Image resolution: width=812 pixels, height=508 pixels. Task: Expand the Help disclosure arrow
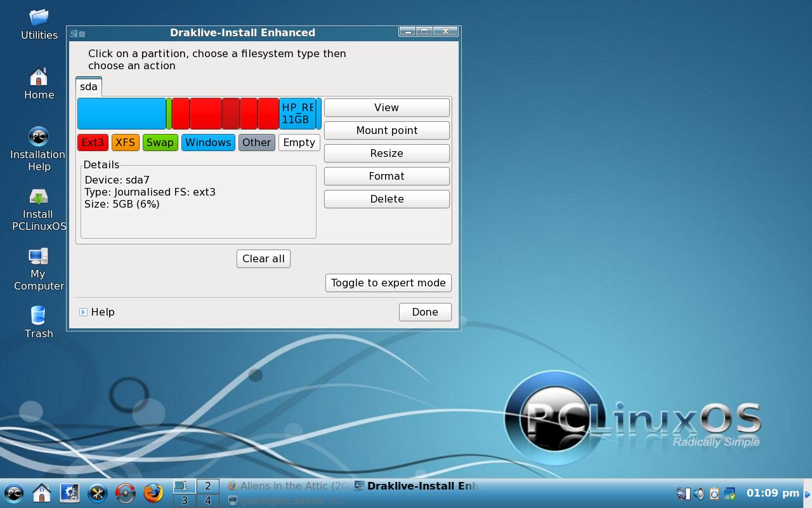coord(83,312)
